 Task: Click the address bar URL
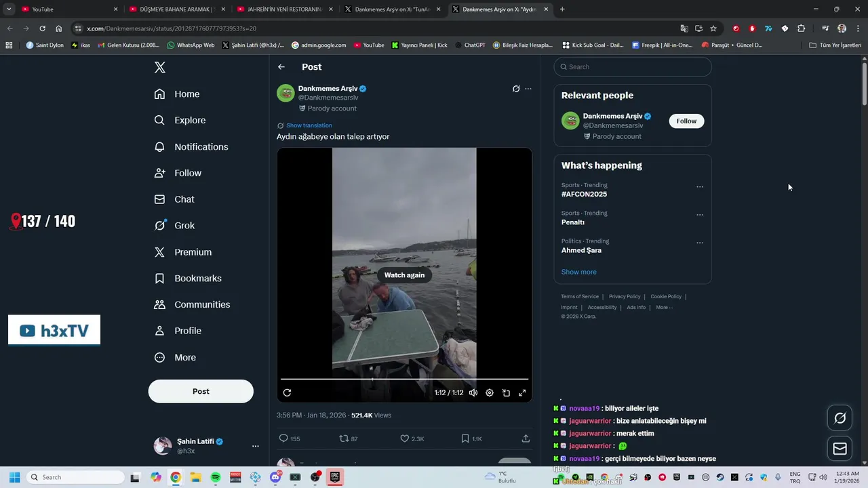172,28
